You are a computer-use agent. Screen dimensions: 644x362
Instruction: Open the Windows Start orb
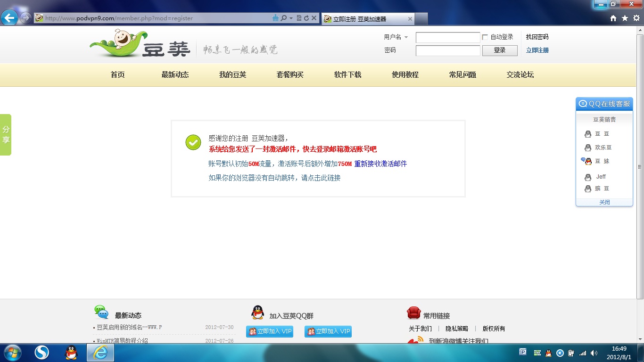click(x=12, y=353)
